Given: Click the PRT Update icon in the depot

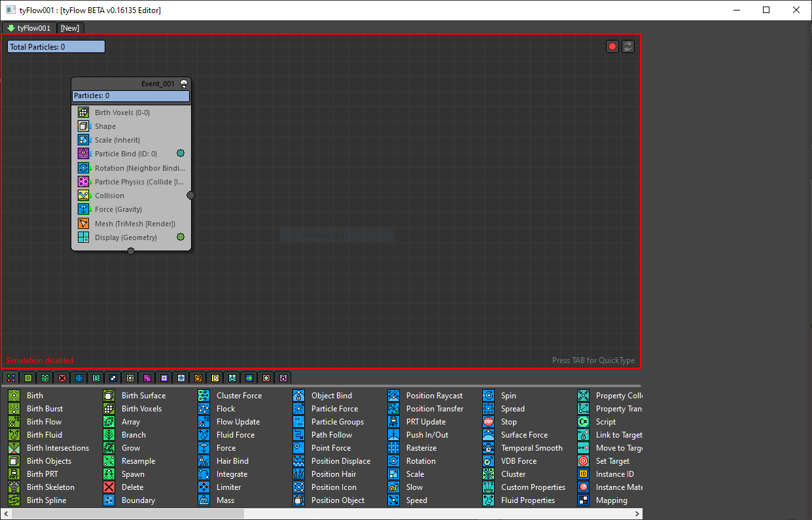Looking at the screenshot, I should [x=394, y=422].
